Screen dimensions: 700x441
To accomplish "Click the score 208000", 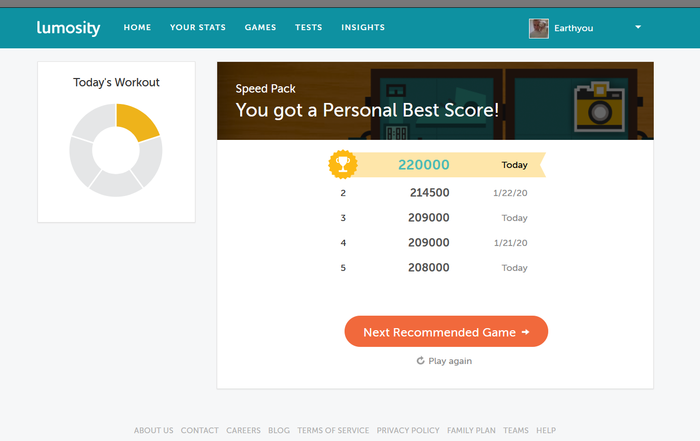I will 429,268.
